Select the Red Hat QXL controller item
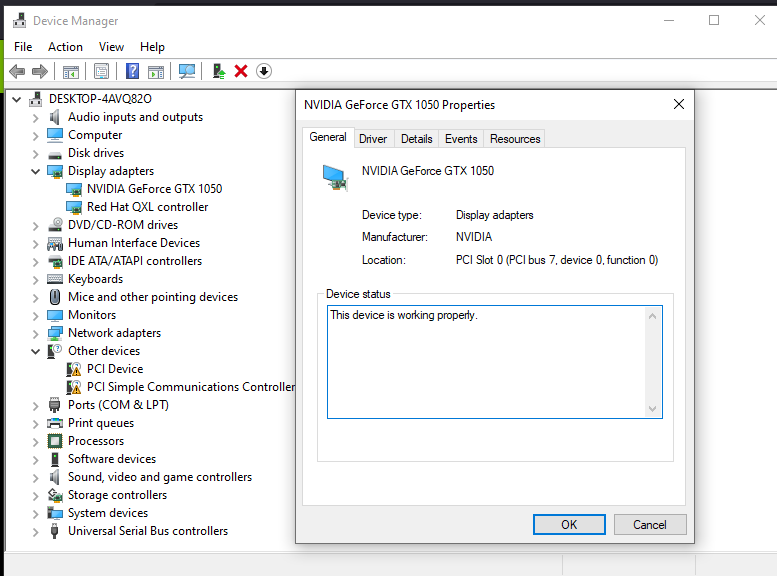This screenshot has height=576, width=777. (x=147, y=207)
